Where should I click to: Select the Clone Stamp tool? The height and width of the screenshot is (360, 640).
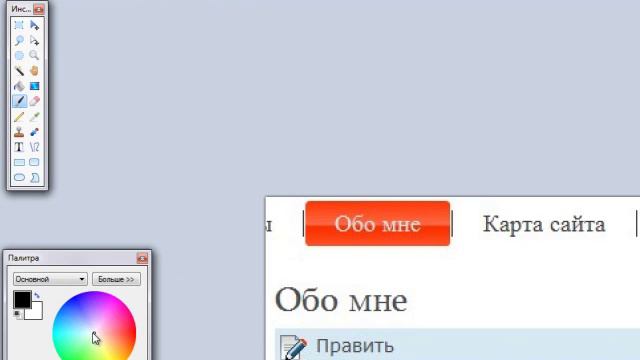[19, 132]
